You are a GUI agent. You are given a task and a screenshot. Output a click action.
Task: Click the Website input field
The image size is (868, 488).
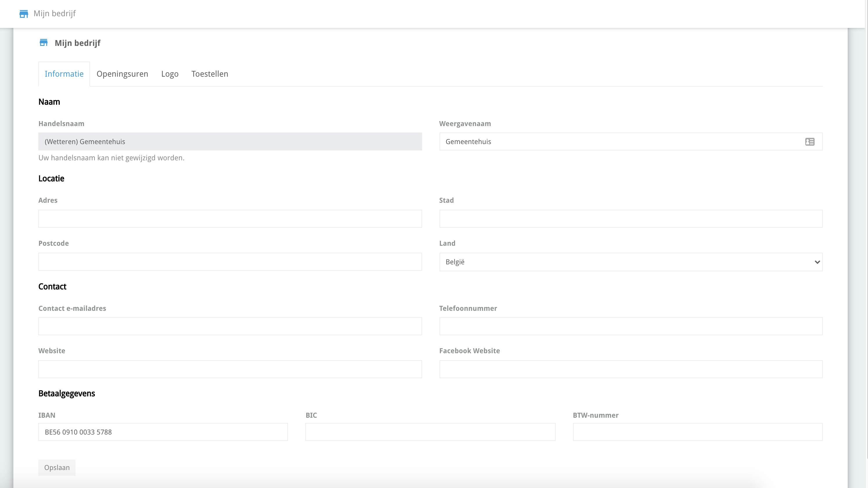click(230, 369)
